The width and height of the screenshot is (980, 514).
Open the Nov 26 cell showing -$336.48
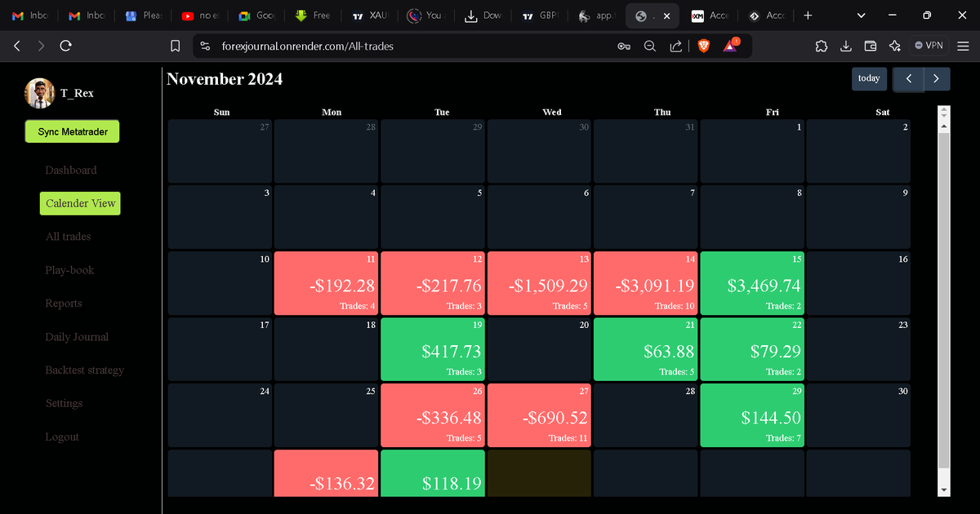click(433, 415)
